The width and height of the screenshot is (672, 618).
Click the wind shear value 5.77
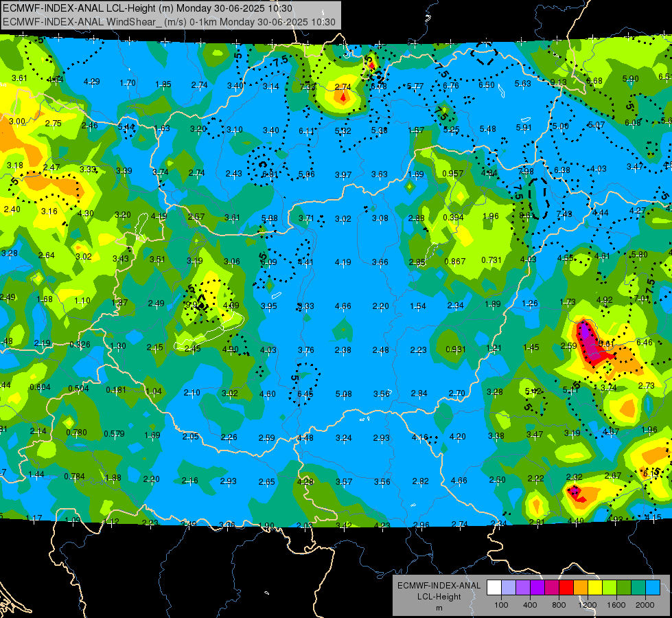click(415, 87)
